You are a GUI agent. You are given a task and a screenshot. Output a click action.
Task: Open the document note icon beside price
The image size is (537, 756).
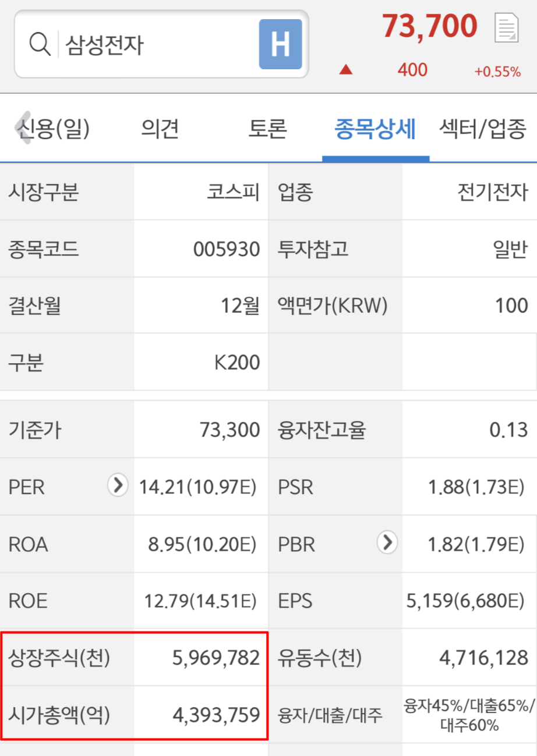(506, 27)
